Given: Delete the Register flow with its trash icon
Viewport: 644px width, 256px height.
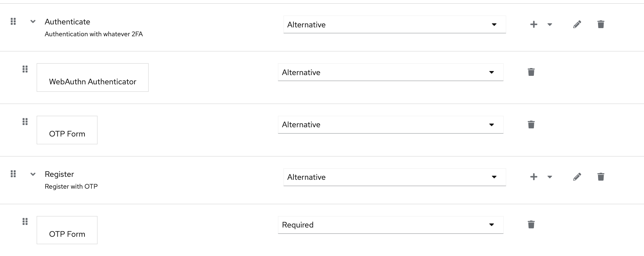Looking at the screenshot, I should point(601,177).
